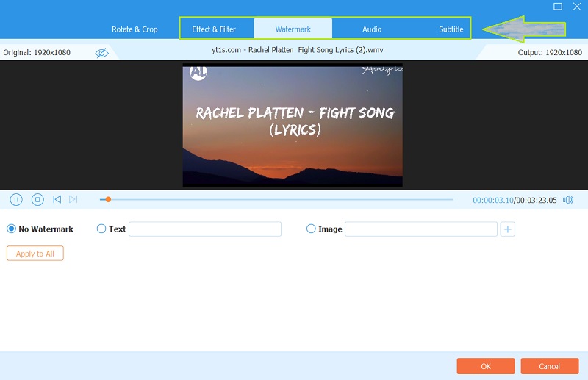Screen dimensions: 588x380
Task: Click the video preview thumbnail
Action: [293, 125]
